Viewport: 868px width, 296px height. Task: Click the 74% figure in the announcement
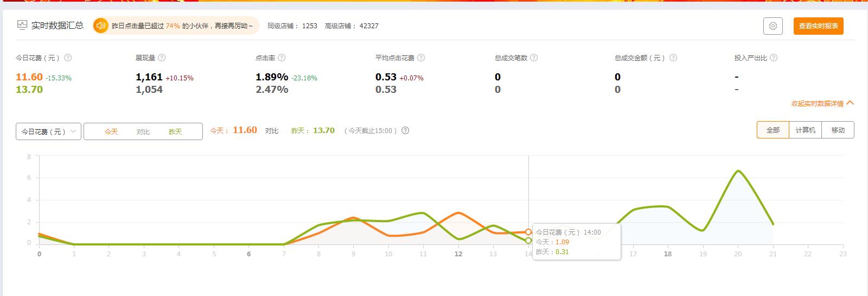[x=173, y=26]
